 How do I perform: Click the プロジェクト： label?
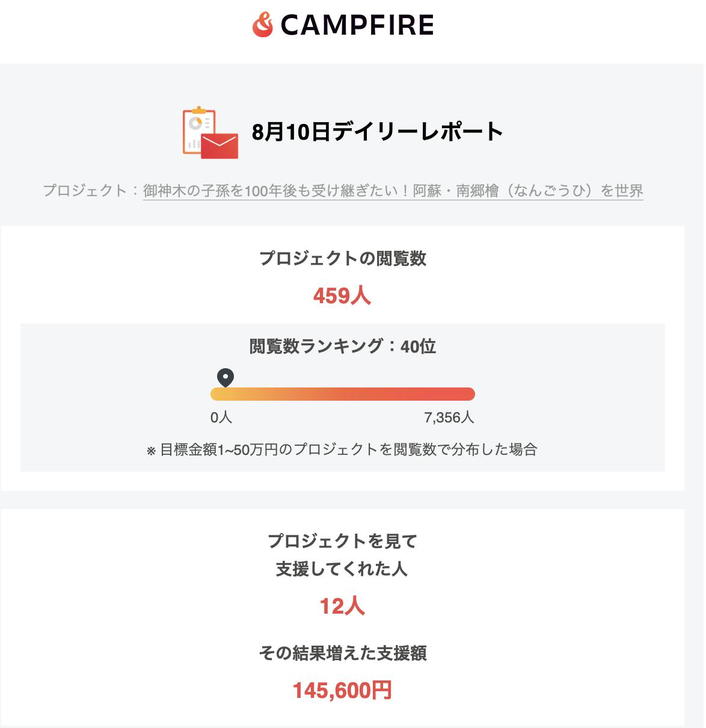coord(91,191)
